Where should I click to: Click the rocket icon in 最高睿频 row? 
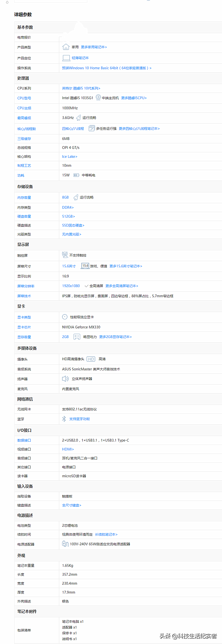click(78, 118)
